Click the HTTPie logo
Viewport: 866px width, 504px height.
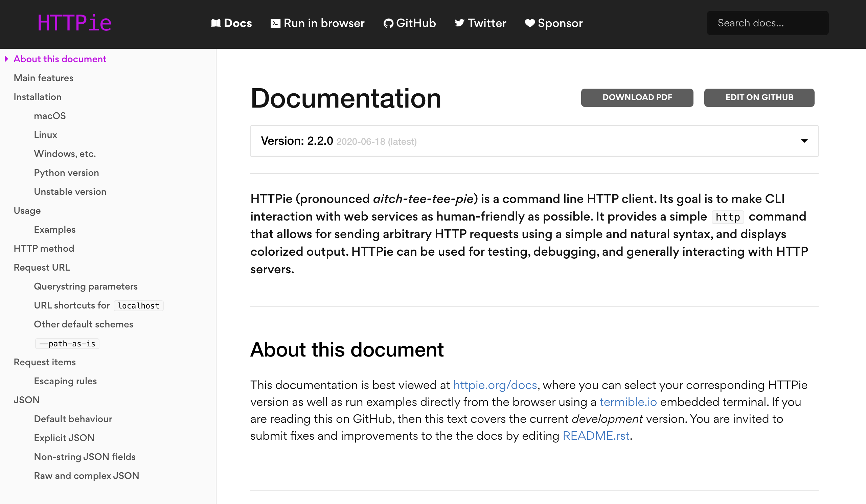point(74,23)
